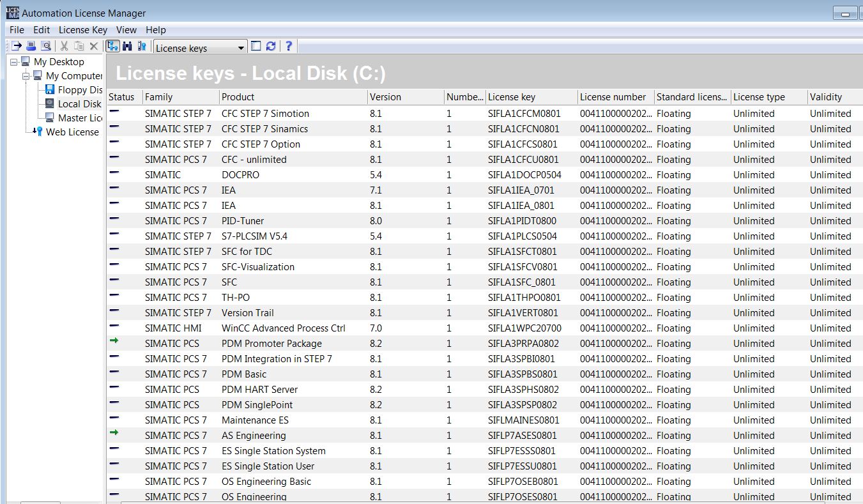Viewport: 863px width, 504px height.
Task: Select the Maintenance ES product
Action: pyautogui.click(x=255, y=420)
